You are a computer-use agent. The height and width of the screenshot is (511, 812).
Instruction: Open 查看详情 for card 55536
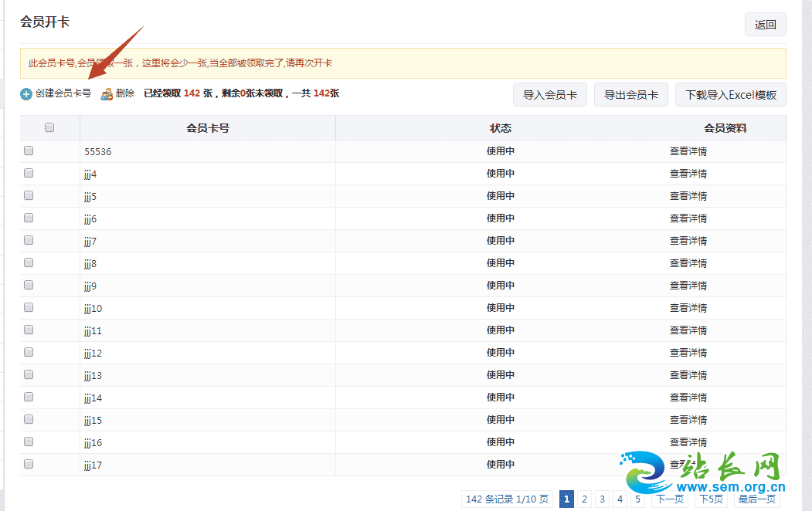[x=688, y=151]
